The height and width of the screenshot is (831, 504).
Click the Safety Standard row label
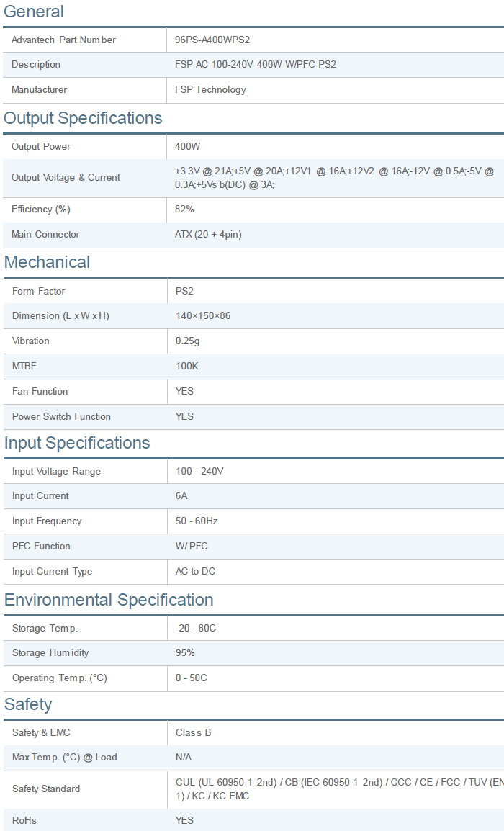[x=46, y=789]
